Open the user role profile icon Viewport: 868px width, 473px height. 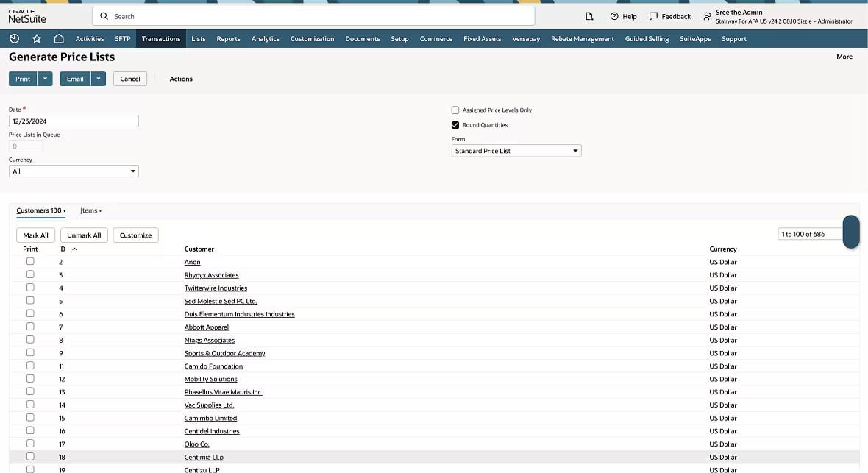pyautogui.click(x=707, y=16)
